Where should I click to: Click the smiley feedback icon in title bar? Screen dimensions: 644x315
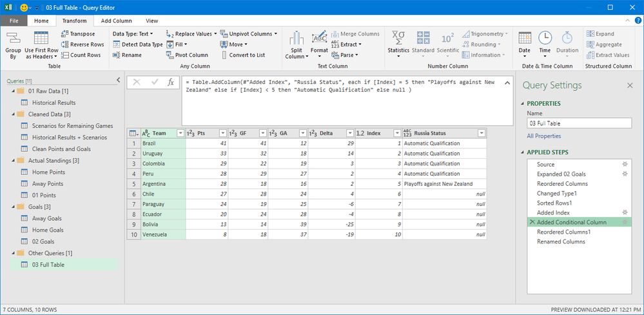coord(24,7)
